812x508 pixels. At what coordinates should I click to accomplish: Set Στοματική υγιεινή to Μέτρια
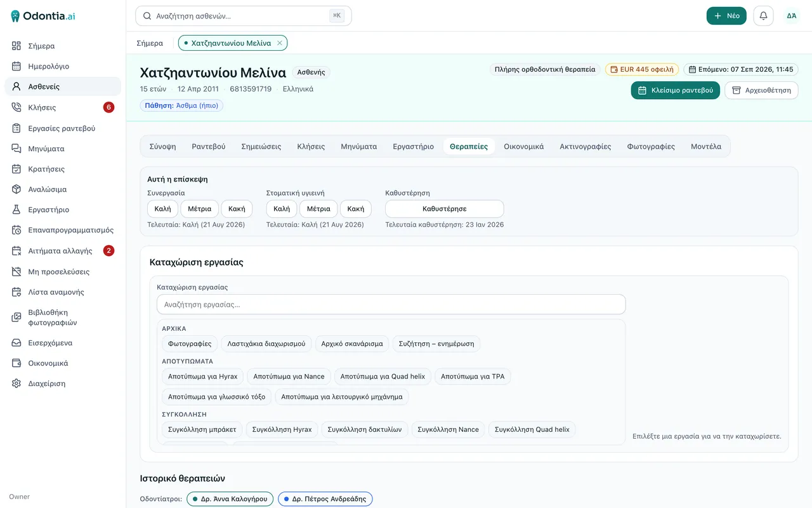[318, 209]
